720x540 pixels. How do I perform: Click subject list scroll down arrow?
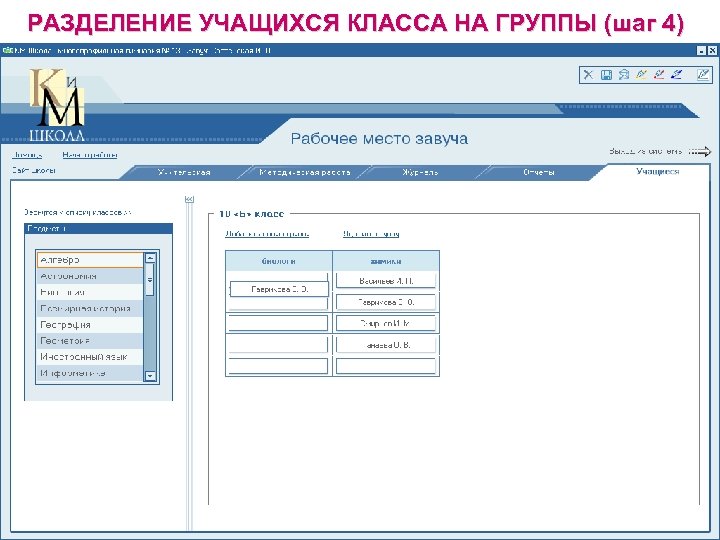coord(150,376)
